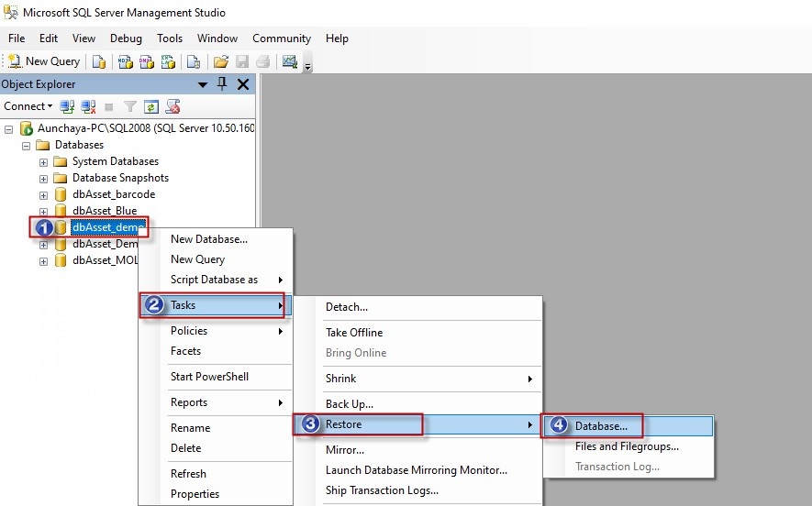Open the Tools menu
Screen dimensions: 812x506
[x=170, y=38]
